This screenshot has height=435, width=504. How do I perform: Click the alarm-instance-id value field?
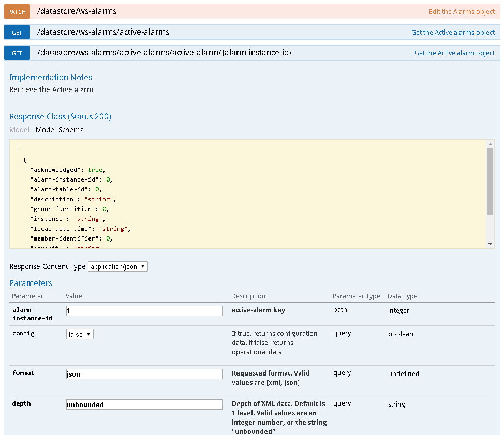tap(144, 311)
